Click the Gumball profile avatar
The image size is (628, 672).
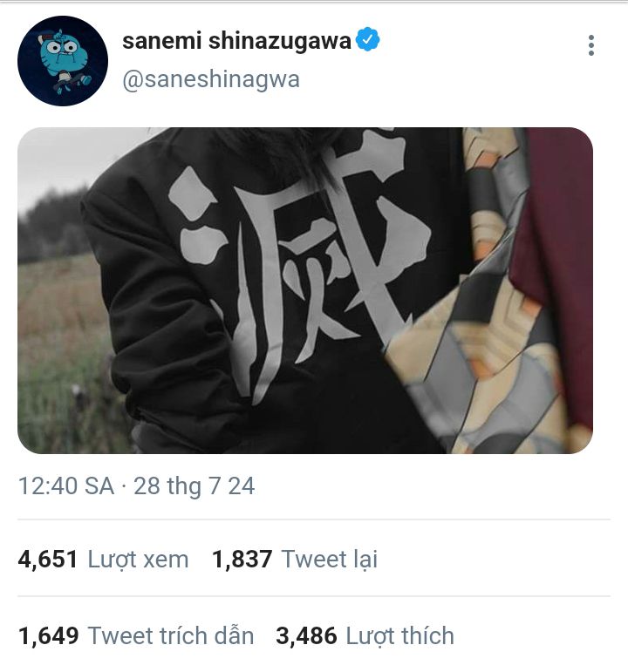coord(62,60)
